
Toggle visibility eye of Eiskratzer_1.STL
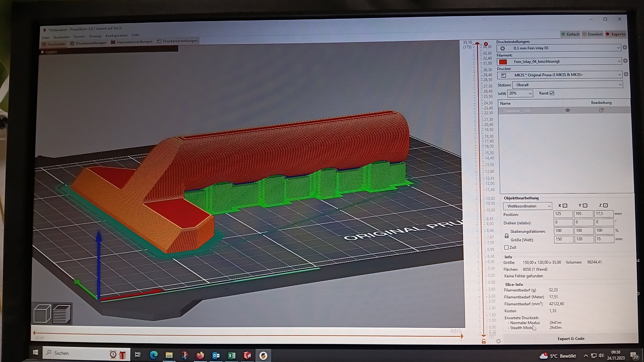point(568,110)
